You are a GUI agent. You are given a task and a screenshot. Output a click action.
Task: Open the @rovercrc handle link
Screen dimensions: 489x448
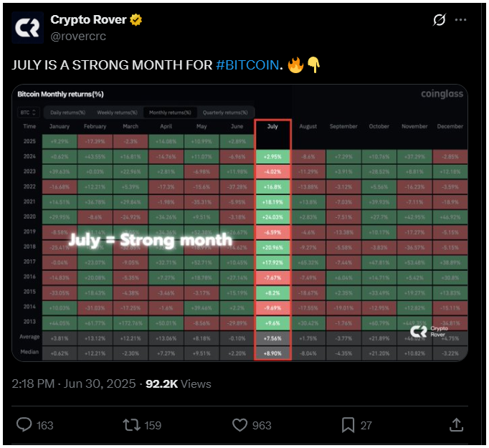78,36
